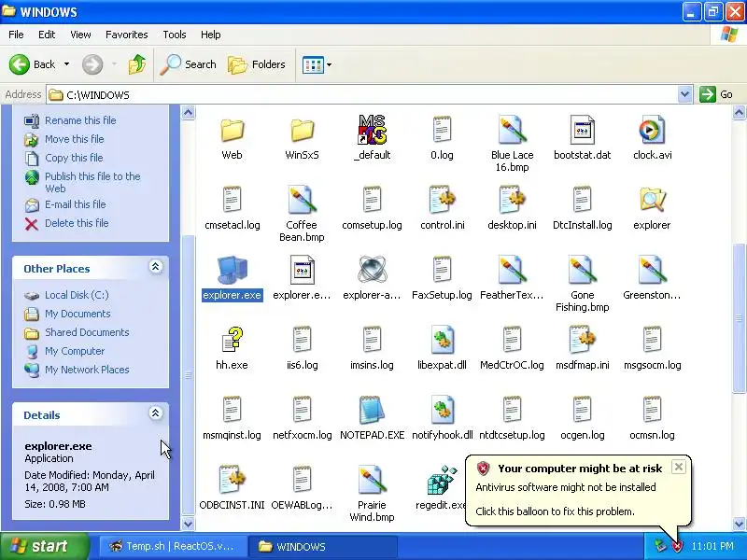747x560 pixels.
Task: Go to Shared Documents
Action: (x=87, y=332)
